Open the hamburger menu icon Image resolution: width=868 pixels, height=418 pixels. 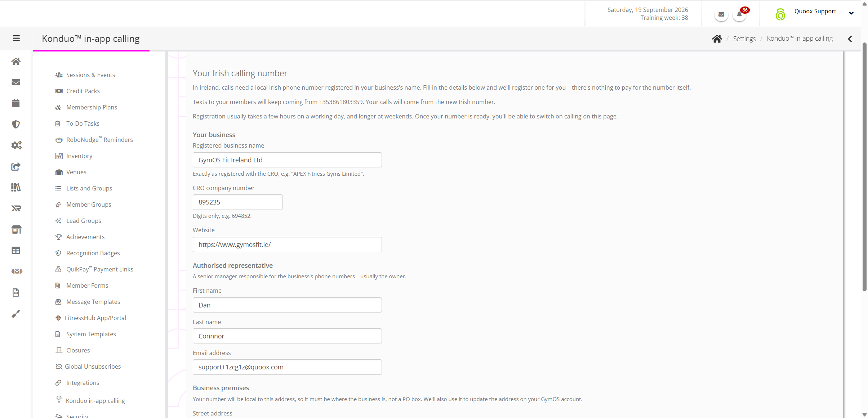[16, 39]
